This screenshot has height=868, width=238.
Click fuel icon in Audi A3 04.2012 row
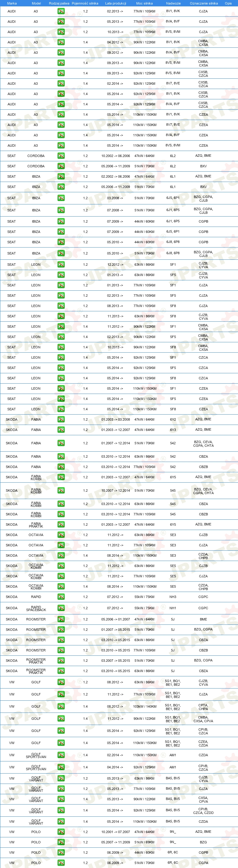coord(61,42)
